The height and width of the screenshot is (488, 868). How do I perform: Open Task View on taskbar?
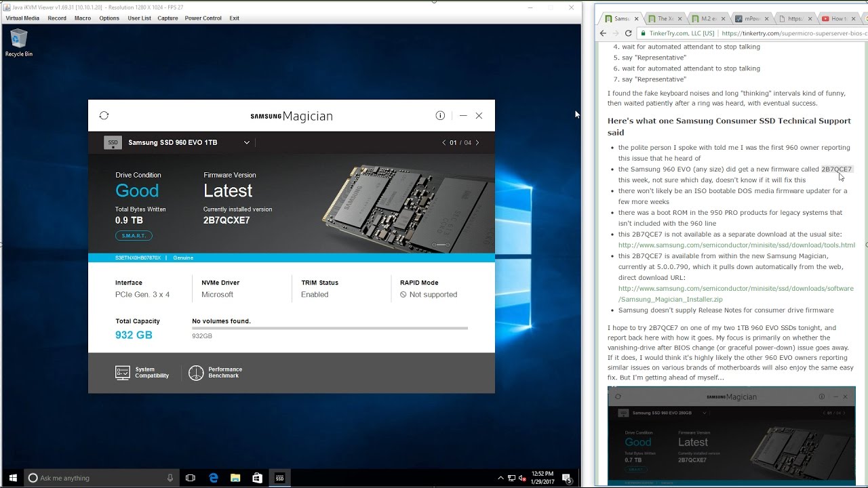coord(191,478)
